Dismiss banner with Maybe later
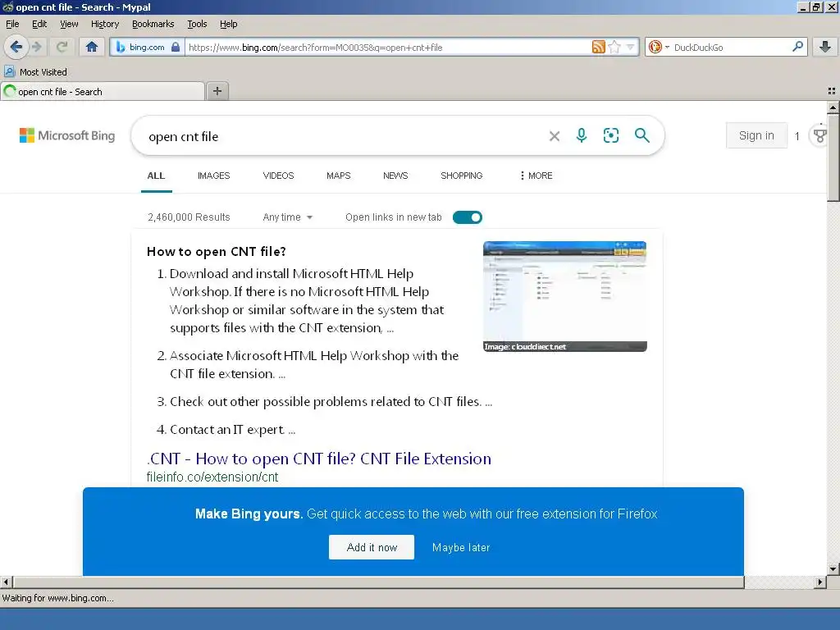The width and height of the screenshot is (840, 630). point(461,547)
